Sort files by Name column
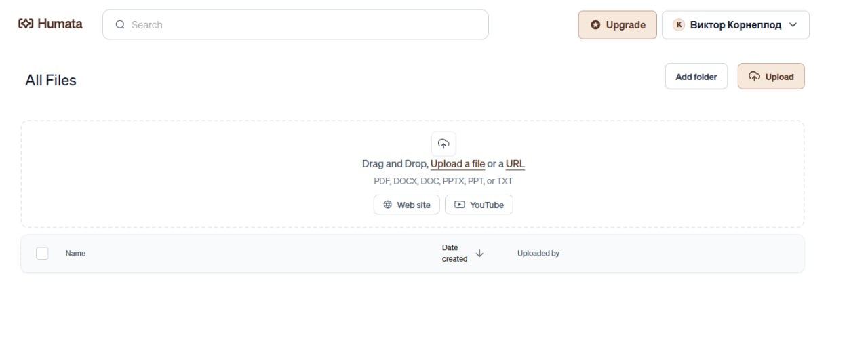This screenshot has width=868, height=360. pyautogui.click(x=75, y=254)
